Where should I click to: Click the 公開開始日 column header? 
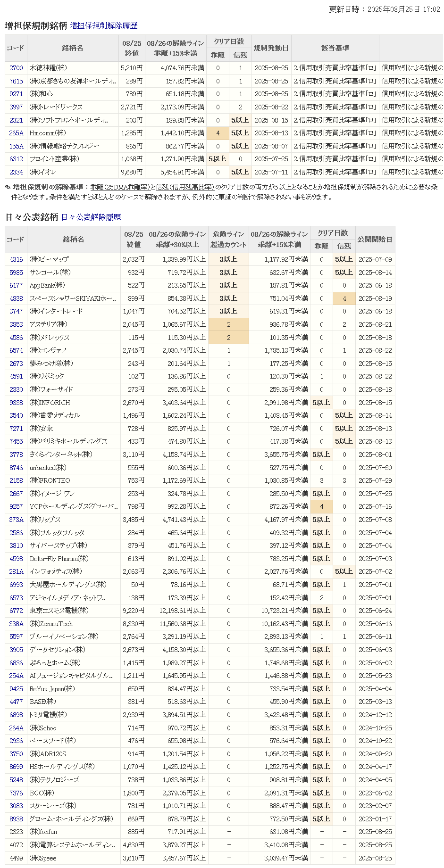pyautogui.click(x=375, y=240)
